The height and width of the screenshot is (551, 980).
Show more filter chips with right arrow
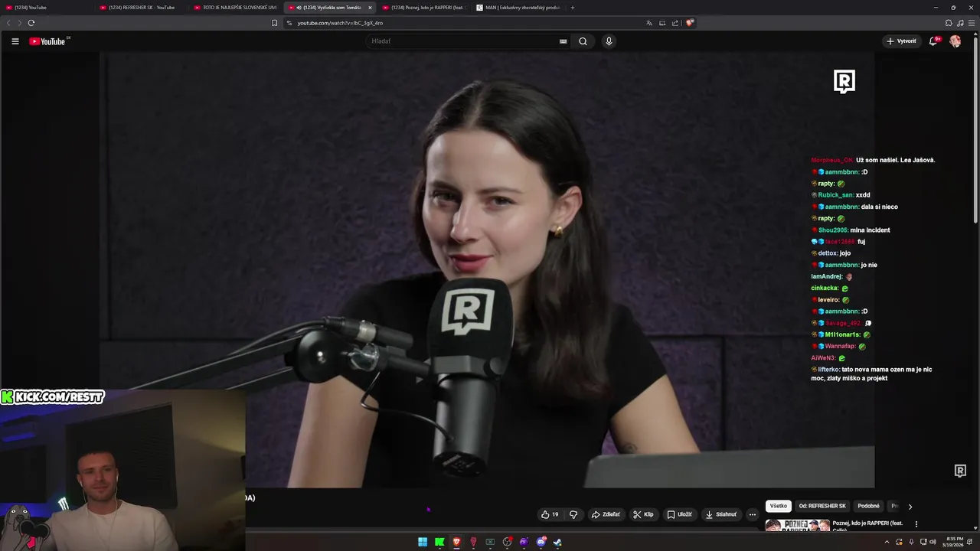910,507
